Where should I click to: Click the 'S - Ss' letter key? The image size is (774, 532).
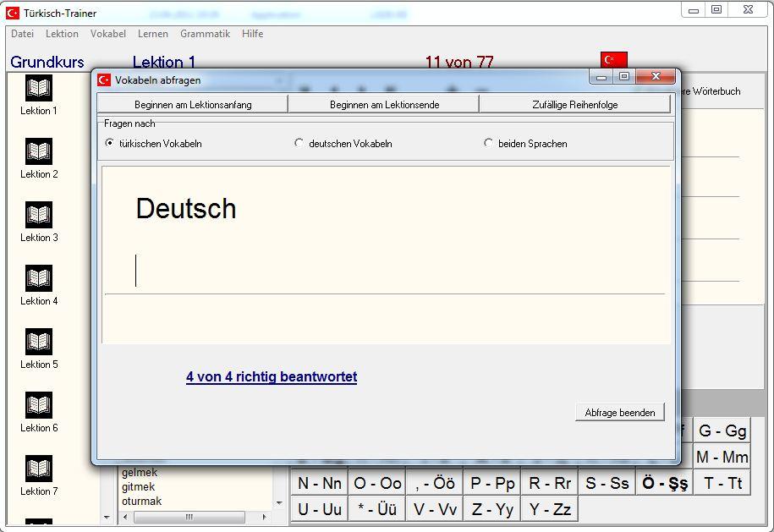[607, 484]
